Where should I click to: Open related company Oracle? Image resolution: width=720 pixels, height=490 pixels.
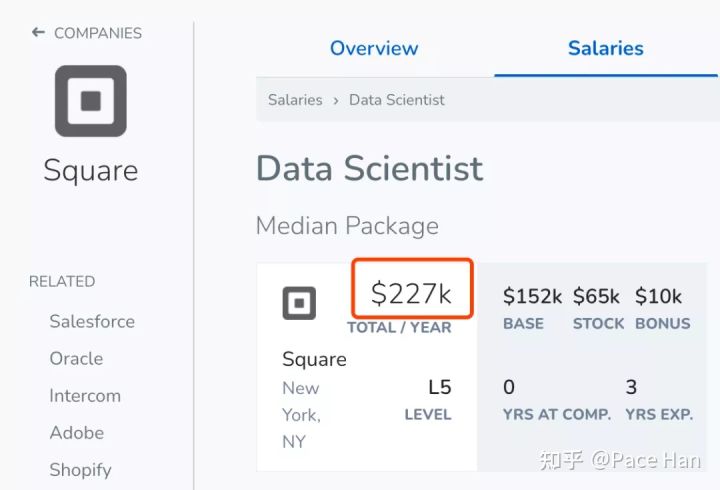click(76, 359)
